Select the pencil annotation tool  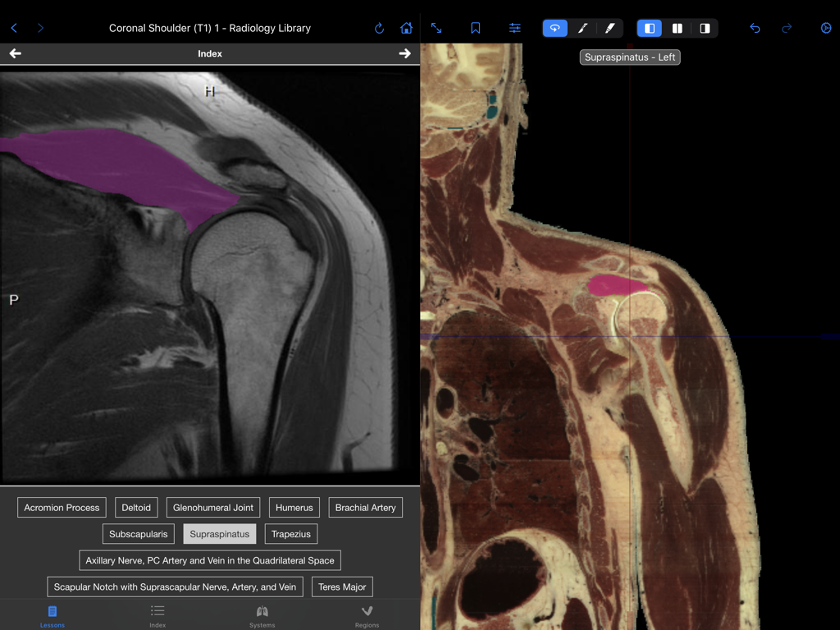(582, 28)
